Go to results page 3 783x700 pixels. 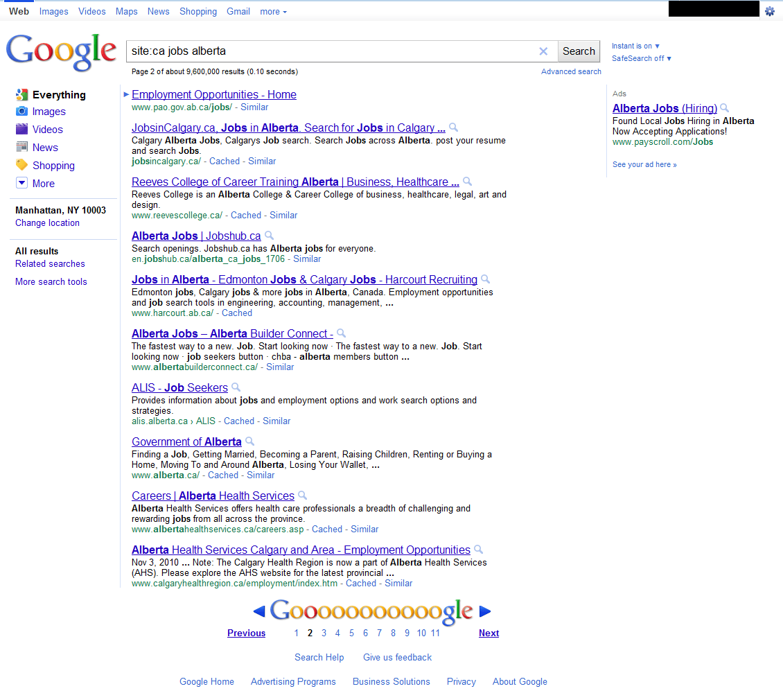pyautogui.click(x=324, y=633)
